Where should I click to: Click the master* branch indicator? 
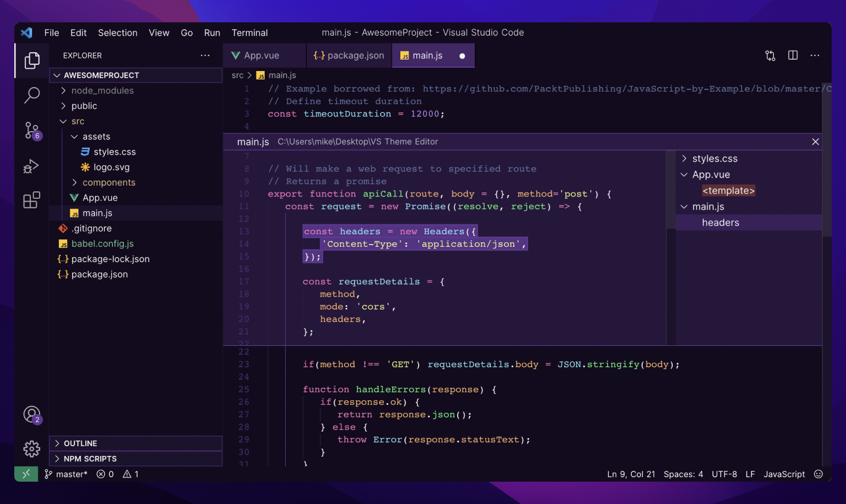(66, 474)
